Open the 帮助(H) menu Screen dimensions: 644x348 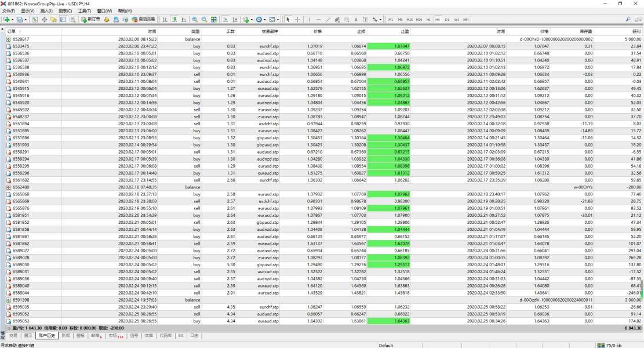click(x=125, y=11)
